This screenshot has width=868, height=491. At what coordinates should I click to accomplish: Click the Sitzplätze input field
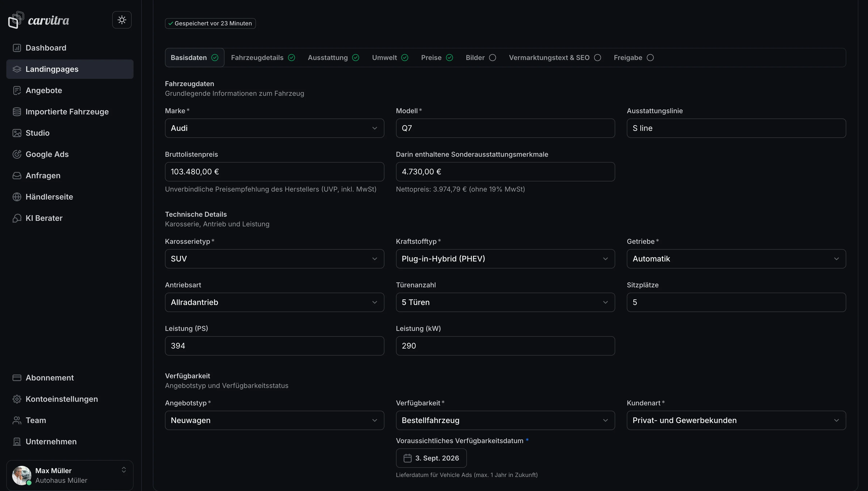point(736,302)
